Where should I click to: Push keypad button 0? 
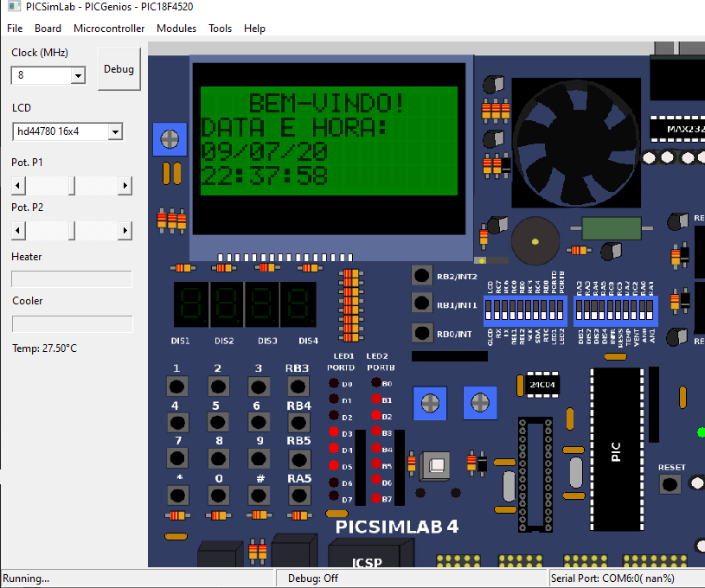pyautogui.click(x=218, y=495)
